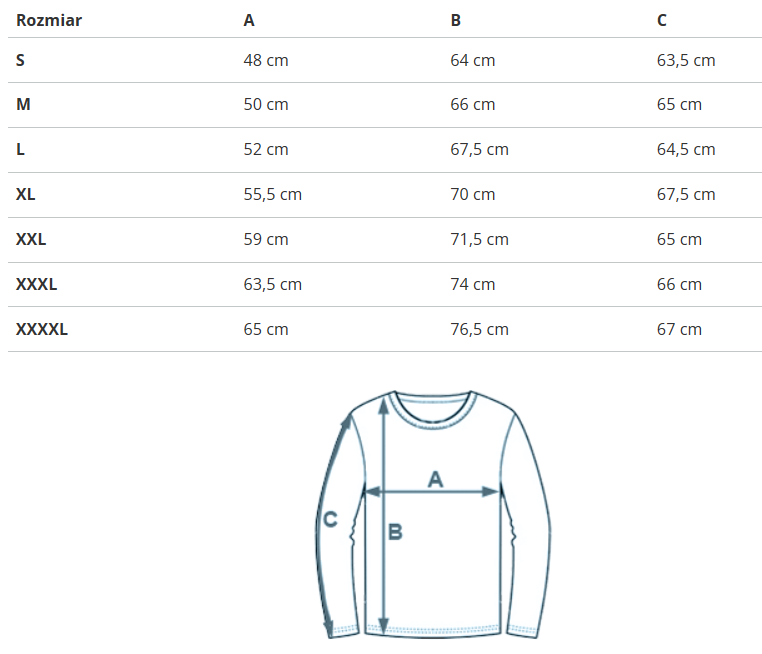Image resolution: width=762 pixels, height=654 pixels.
Task: Select the S size row label
Action: tap(21, 60)
